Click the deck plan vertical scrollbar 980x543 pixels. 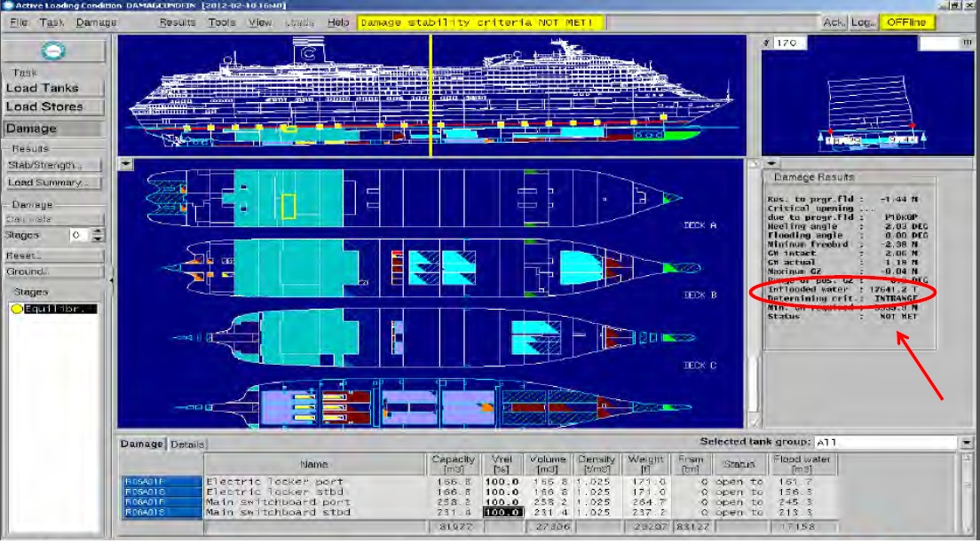pos(753,294)
